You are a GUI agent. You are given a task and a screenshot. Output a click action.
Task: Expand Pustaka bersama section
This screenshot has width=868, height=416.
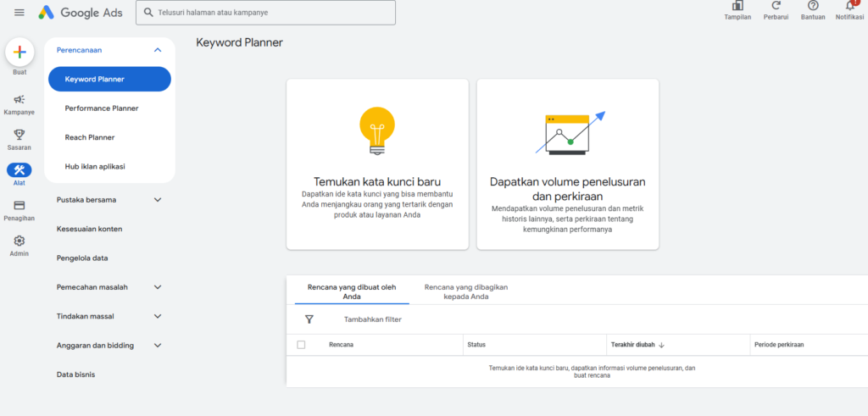tap(158, 200)
